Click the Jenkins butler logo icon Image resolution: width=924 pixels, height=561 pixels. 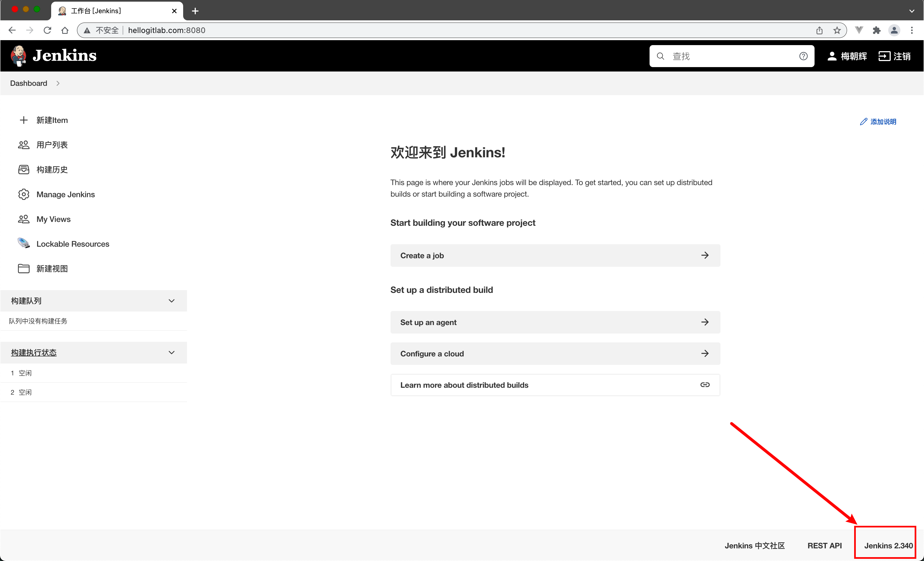18,56
